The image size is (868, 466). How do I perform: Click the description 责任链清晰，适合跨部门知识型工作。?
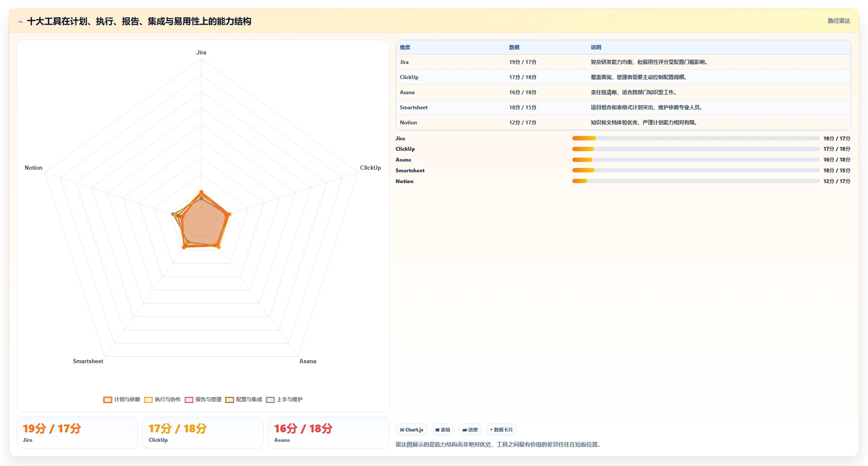click(x=634, y=92)
